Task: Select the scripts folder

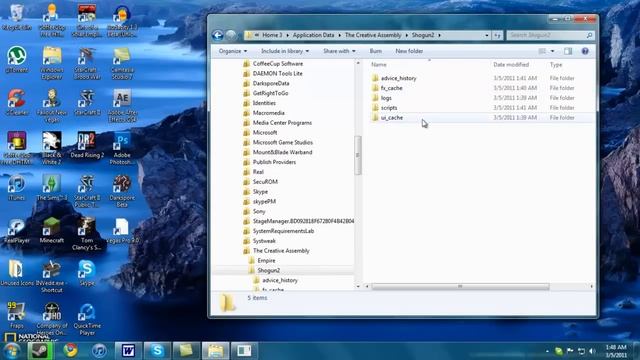Action: tap(389, 107)
